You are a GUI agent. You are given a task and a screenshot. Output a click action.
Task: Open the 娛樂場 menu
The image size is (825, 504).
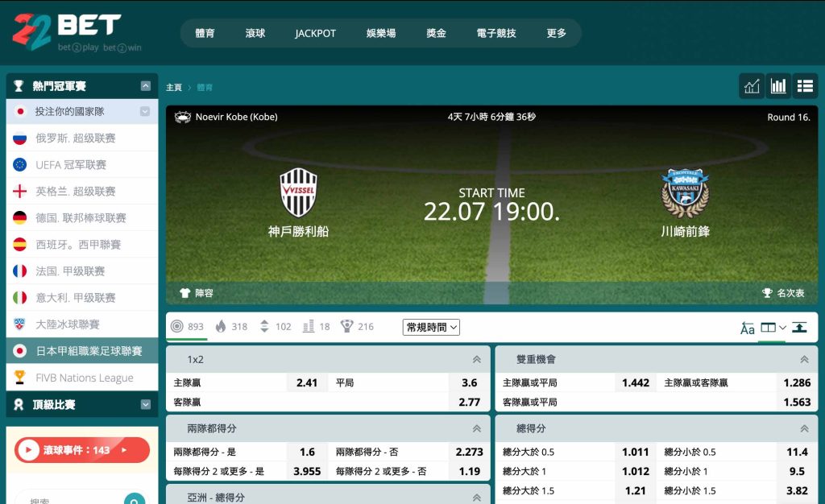(x=381, y=33)
